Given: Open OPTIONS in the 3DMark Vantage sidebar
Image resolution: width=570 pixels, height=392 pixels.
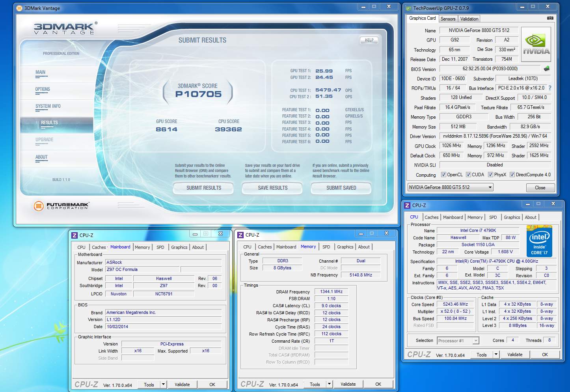Looking at the screenshot, I should (x=43, y=89).
